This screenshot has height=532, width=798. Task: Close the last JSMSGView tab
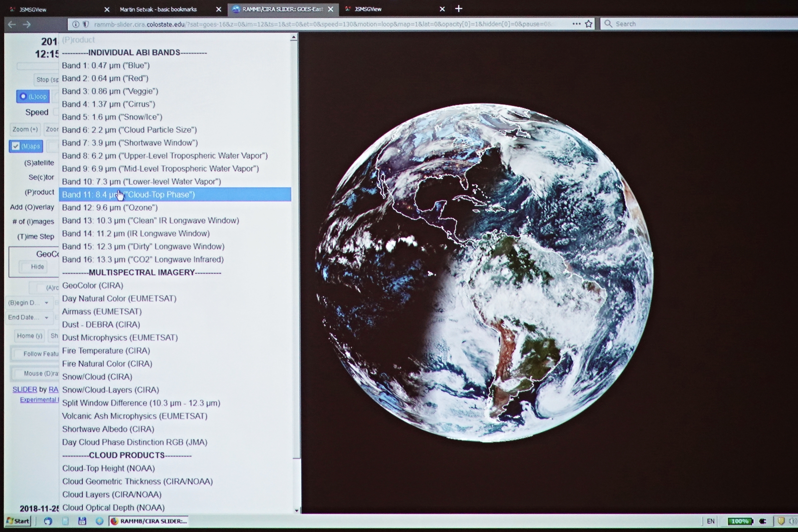tap(442, 9)
